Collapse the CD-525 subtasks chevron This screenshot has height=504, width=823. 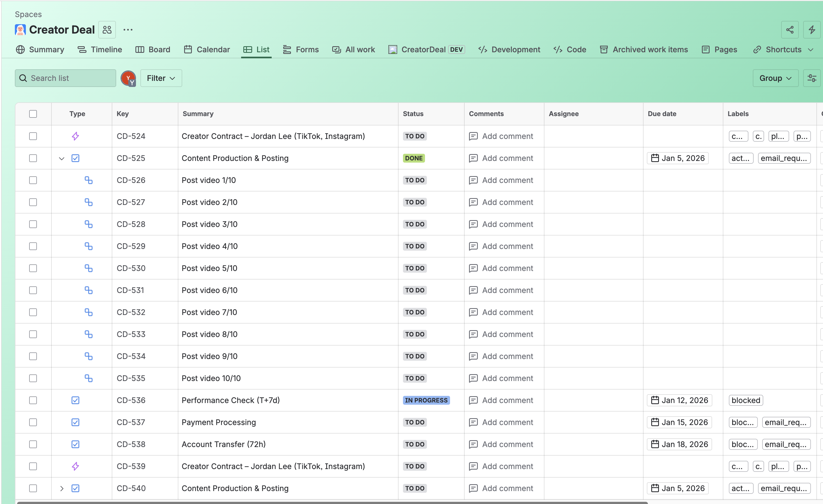pyautogui.click(x=61, y=158)
